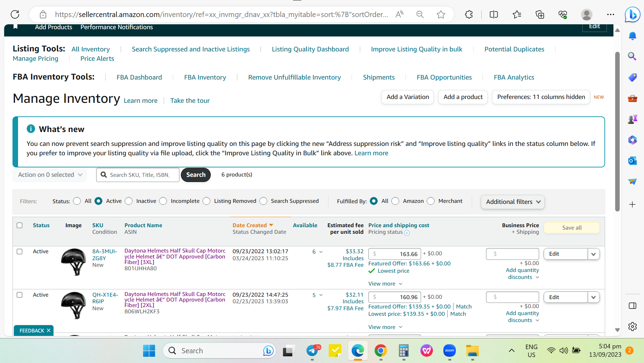The image size is (644, 363).
Task: Open sidebar notifications bell
Action: [633, 36]
